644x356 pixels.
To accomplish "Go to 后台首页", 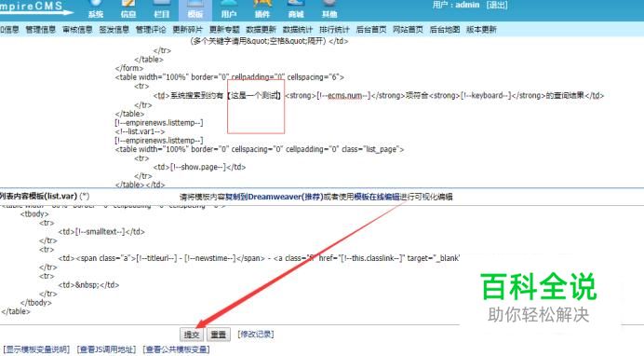I will (371, 30).
